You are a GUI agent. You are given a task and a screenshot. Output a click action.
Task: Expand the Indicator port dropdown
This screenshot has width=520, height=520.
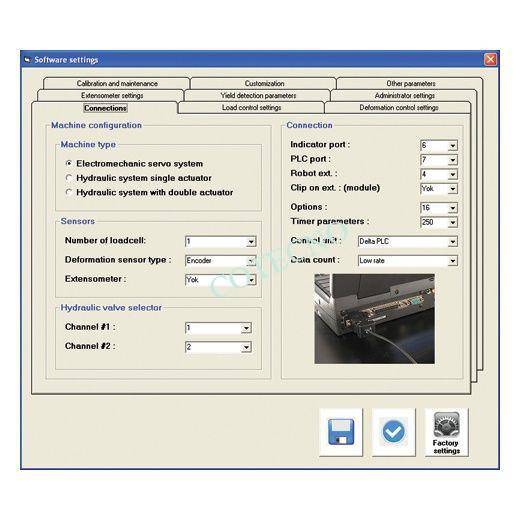[452, 145]
